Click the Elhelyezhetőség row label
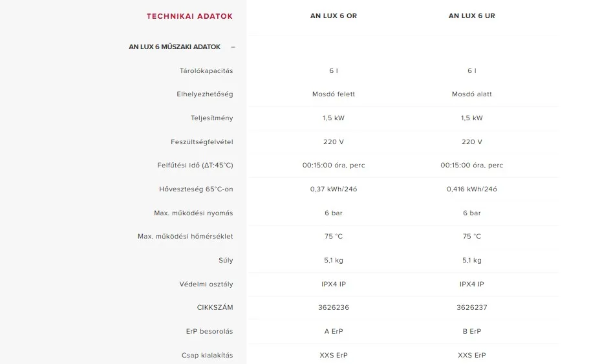This screenshot has height=364, width=611. click(204, 94)
